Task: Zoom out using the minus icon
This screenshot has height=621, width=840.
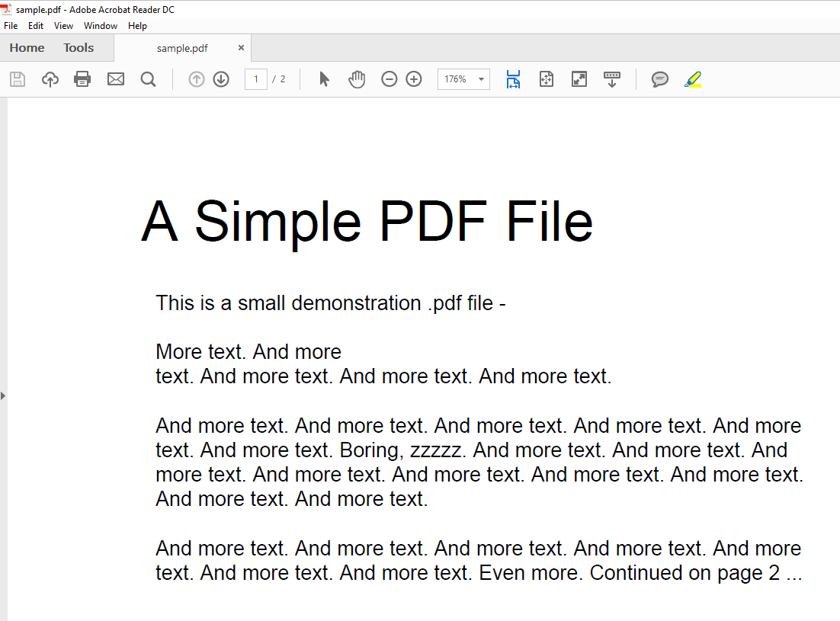Action: click(389, 78)
